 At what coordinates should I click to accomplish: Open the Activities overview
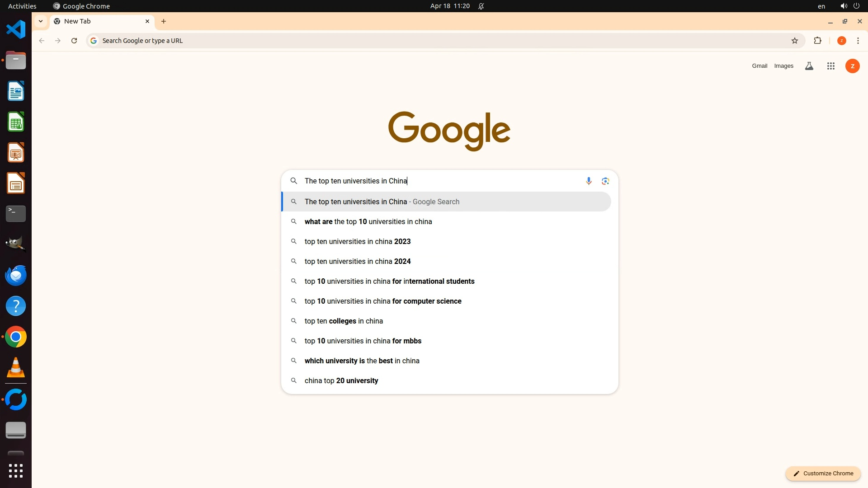[22, 6]
